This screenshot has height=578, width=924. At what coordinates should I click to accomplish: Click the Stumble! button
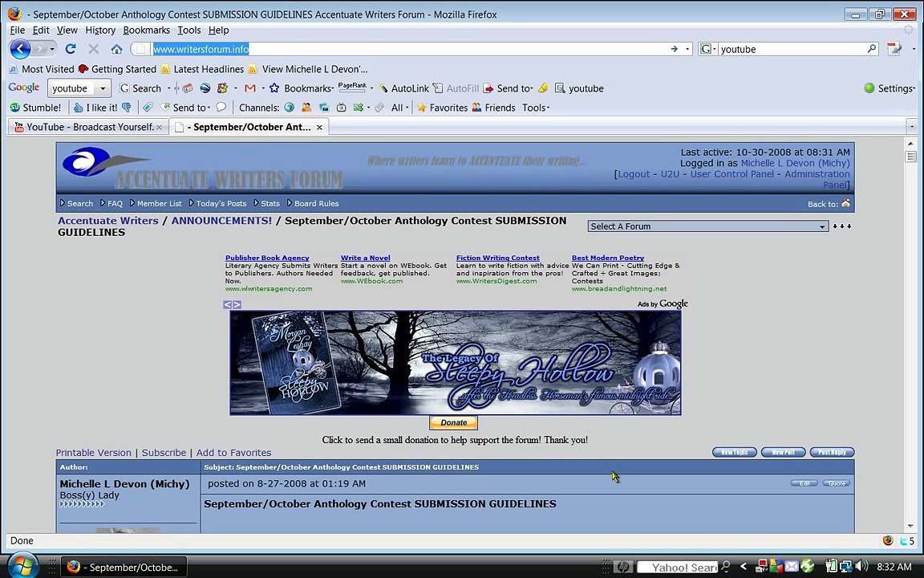[x=36, y=108]
